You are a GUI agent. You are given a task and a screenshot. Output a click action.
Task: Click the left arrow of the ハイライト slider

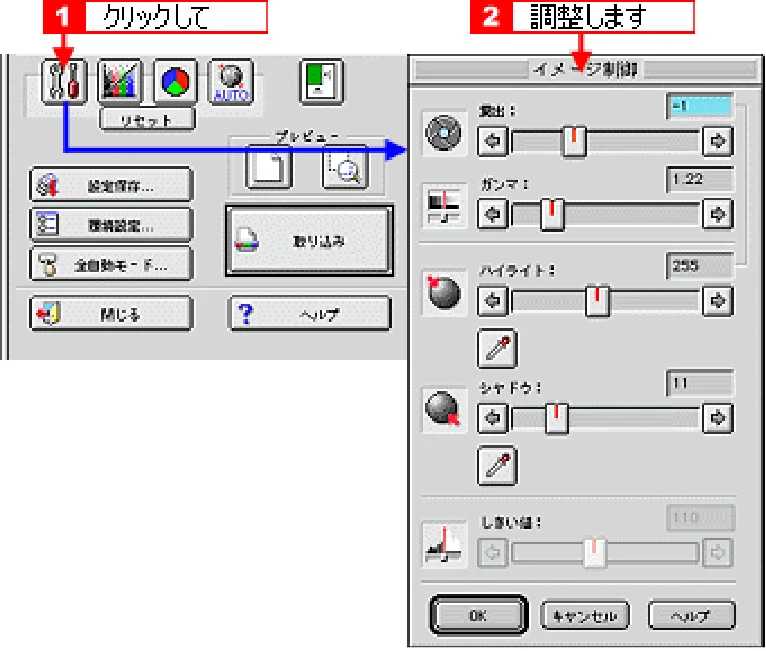(x=492, y=300)
